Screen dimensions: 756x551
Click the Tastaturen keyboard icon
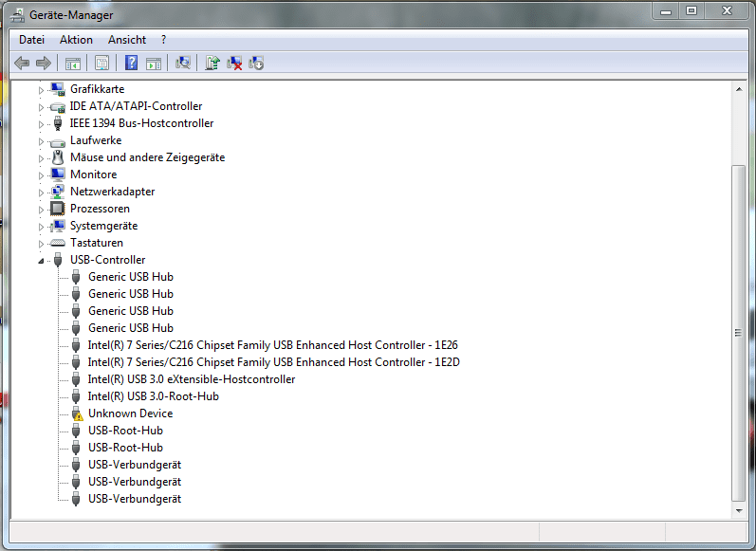[58, 243]
